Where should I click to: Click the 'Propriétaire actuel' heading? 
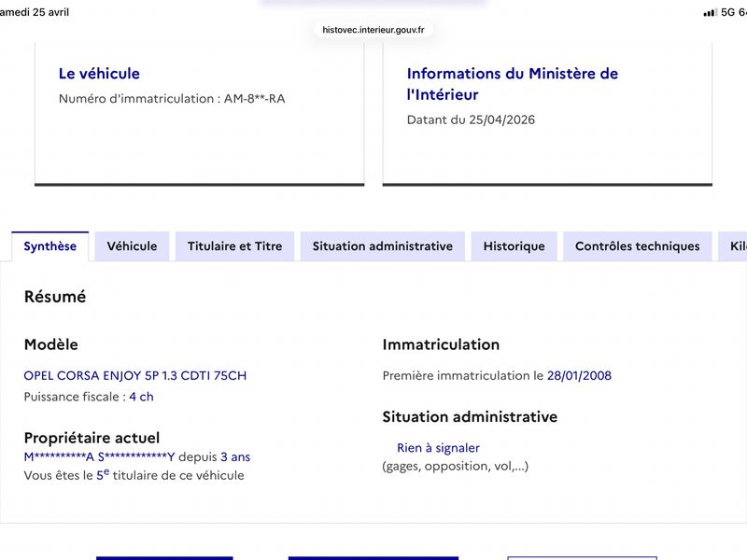92,438
